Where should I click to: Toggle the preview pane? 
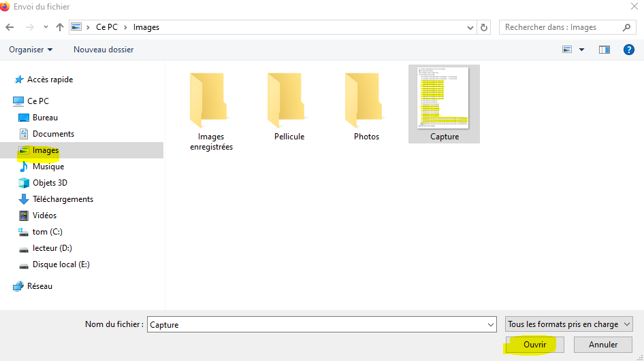click(604, 50)
